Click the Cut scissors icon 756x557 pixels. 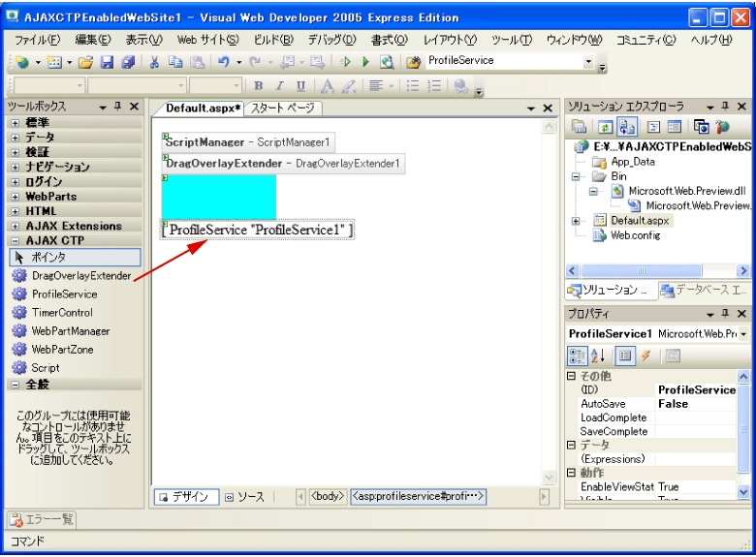pos(154,62)
